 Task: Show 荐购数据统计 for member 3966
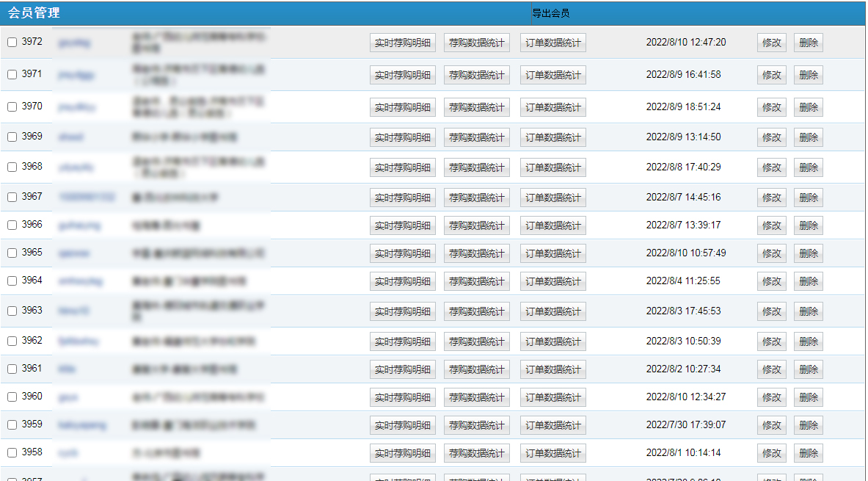[x=476, y=225]
